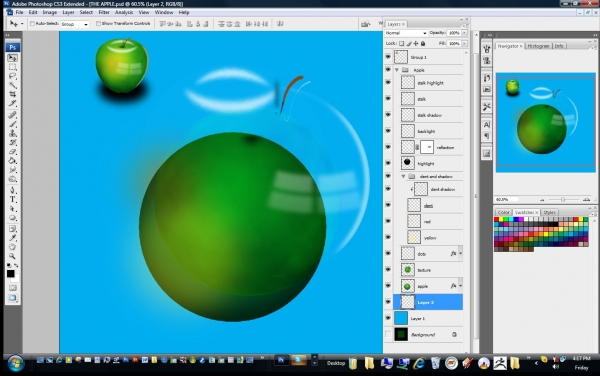
Task: Select the Zoom tool
Action: (x=13, y=256)
